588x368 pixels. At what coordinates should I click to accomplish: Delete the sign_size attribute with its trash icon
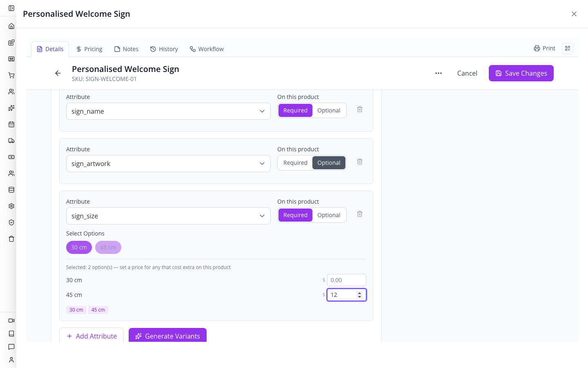[x=360, y=214]
